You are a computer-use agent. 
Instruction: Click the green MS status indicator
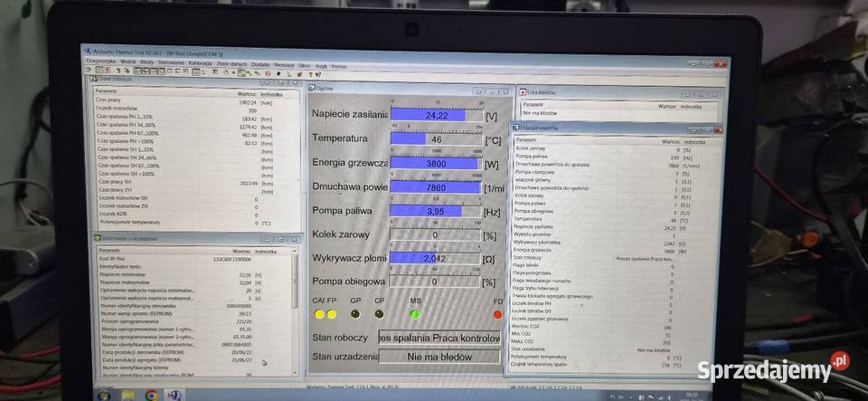[415, 314]
